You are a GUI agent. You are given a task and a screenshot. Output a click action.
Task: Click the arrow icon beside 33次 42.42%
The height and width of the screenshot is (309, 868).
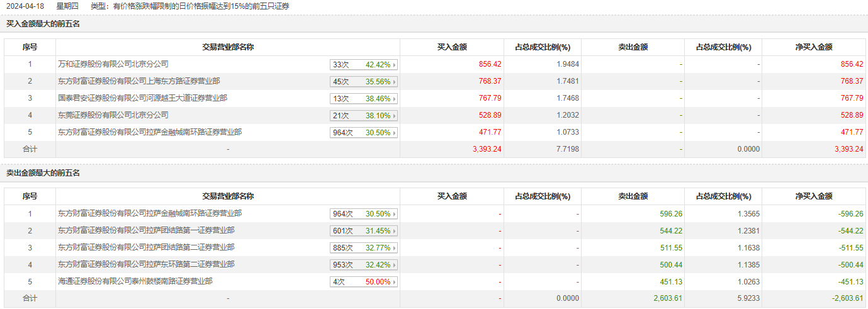pyautogui.click(x=395, y=65)
